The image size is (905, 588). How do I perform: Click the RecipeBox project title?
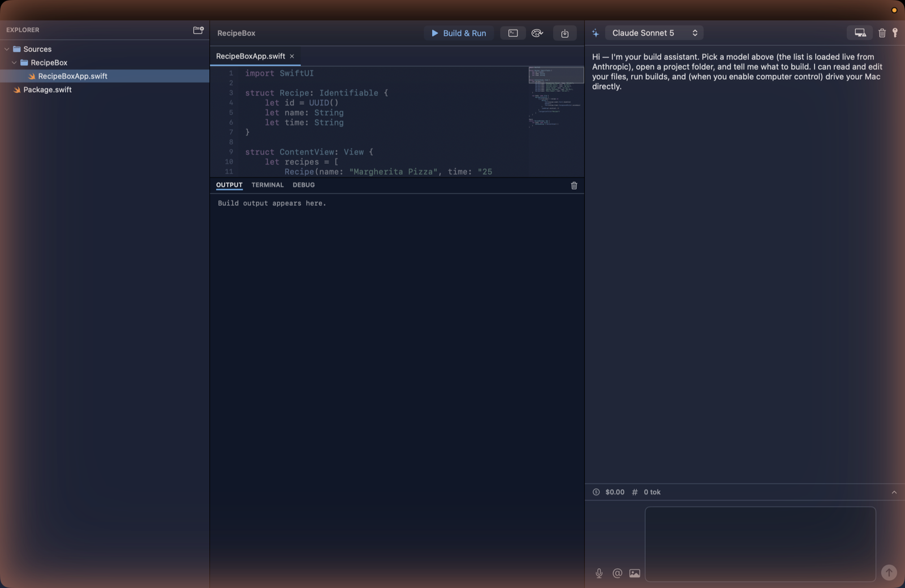(236, 33)
